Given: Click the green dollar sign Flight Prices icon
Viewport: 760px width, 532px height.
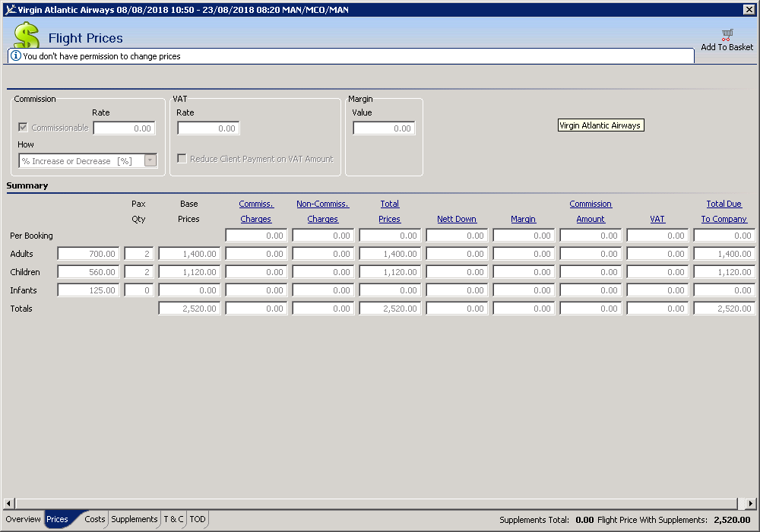Looking at the screenshot, I should (x=26, y=36).
